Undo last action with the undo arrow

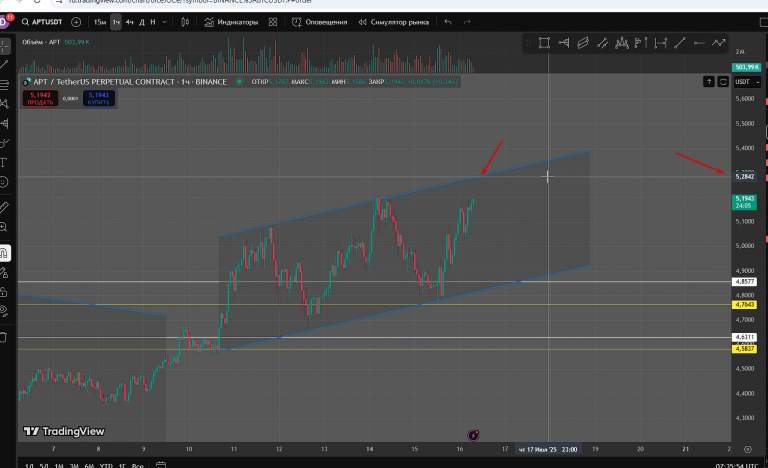click(x=448, y=22)
